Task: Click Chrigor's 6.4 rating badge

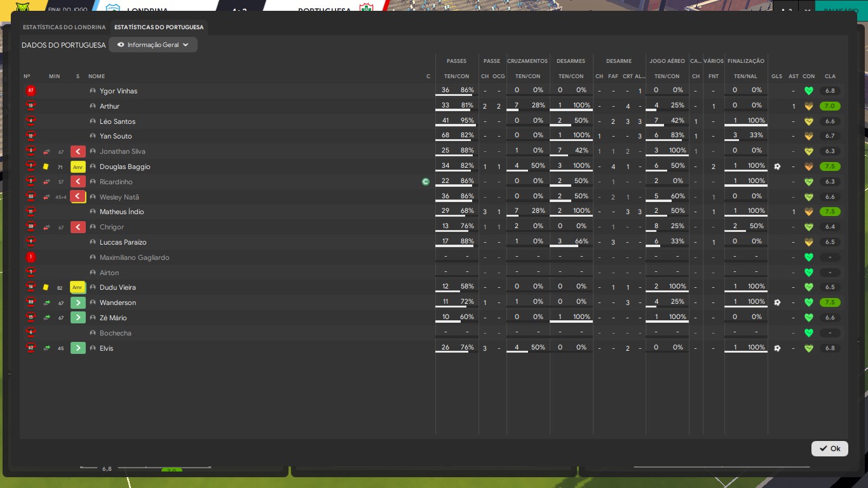Action: click(830, 227)
